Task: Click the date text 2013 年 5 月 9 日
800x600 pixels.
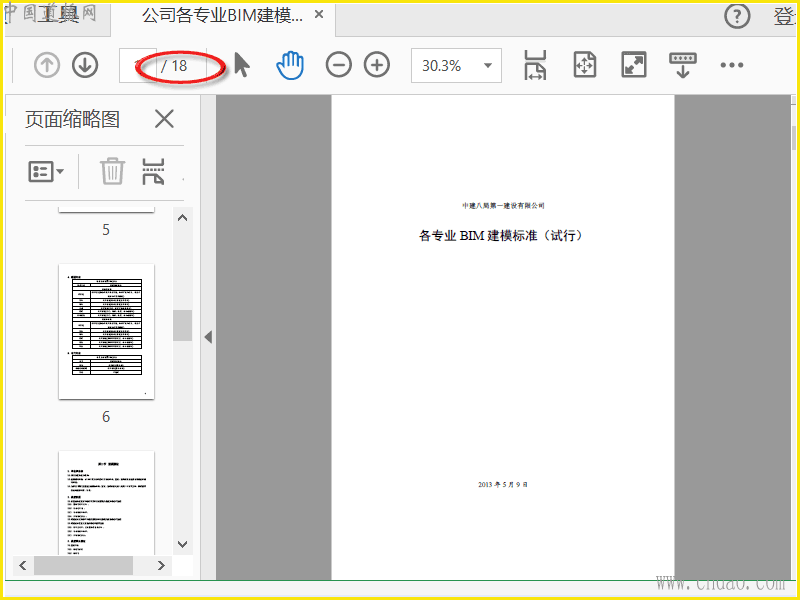Action: (x=503, y=484)
